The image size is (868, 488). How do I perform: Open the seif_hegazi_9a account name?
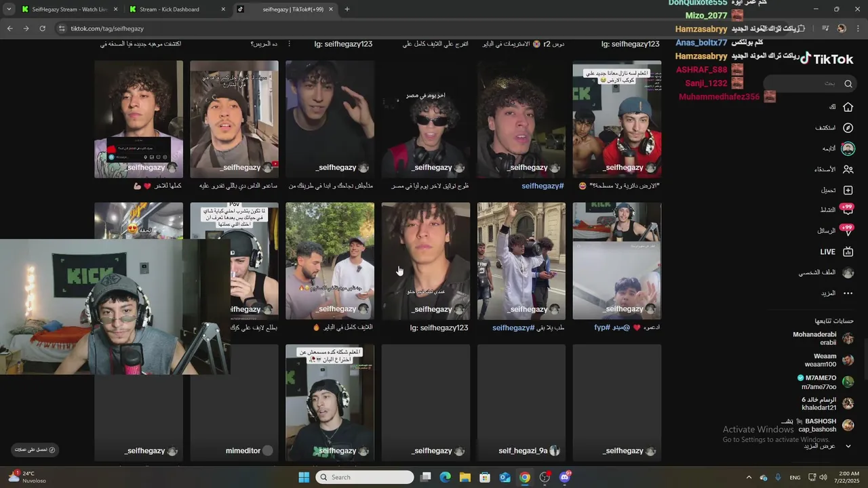pyautogui.click(x=523, y=451)
